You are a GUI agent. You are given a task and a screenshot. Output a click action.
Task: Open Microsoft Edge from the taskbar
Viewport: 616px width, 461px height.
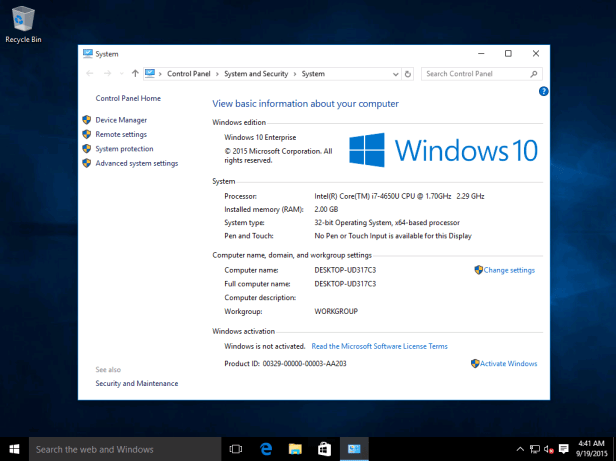tap(267, 449)
